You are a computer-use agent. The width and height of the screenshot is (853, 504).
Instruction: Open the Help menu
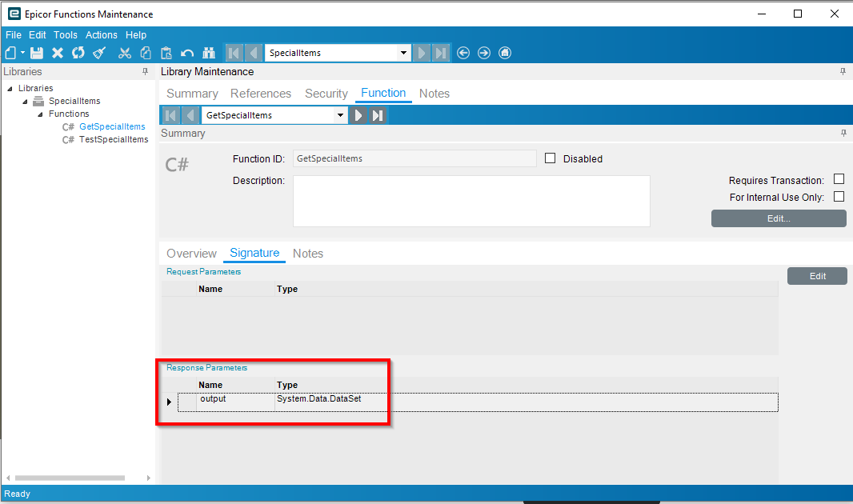tap(136, 34)
